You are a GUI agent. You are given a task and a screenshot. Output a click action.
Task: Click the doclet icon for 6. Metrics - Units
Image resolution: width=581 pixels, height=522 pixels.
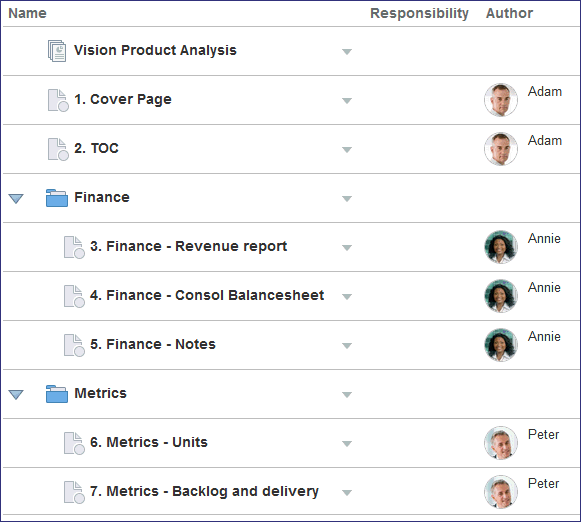point(74,443)
